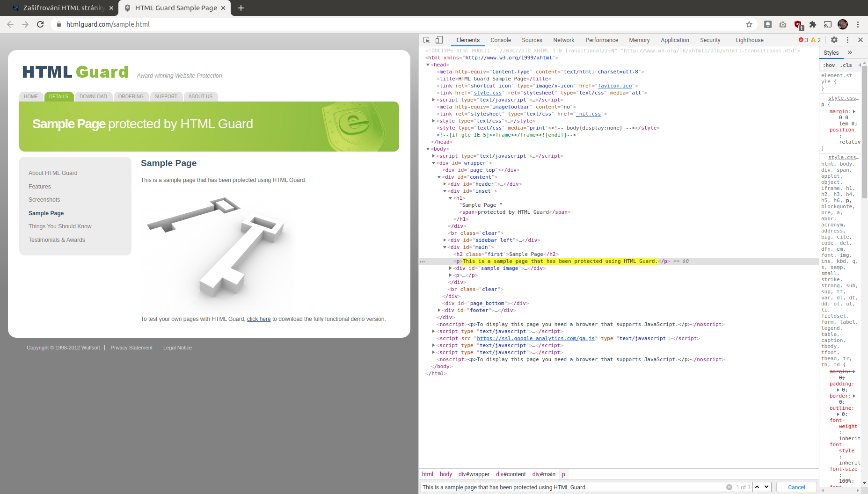Click the google-analytics ga.js script link
Image resolution: width=868 pixels, height=494 pixels.
pyautogui.click(x=536, y=339)
